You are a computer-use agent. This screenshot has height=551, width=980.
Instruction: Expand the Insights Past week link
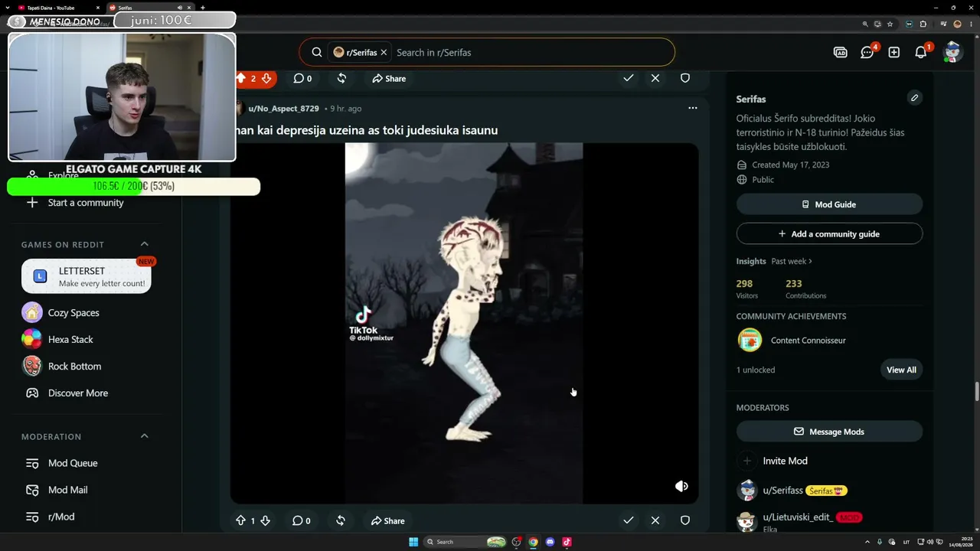pyautogui.click(x=792, y=261)
